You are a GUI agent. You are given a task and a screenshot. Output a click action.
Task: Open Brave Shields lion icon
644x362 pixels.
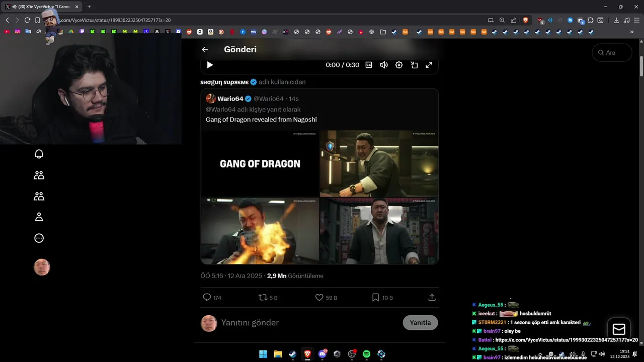tap(526, 20)
